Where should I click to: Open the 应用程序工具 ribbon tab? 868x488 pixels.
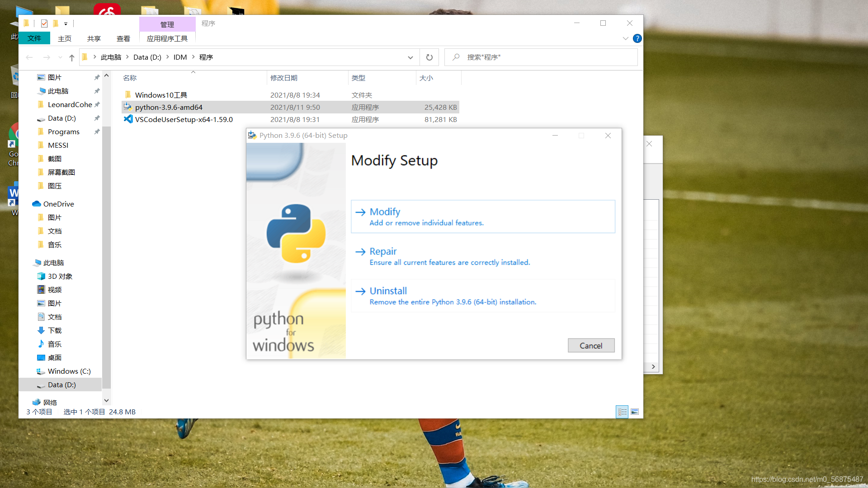167,38
